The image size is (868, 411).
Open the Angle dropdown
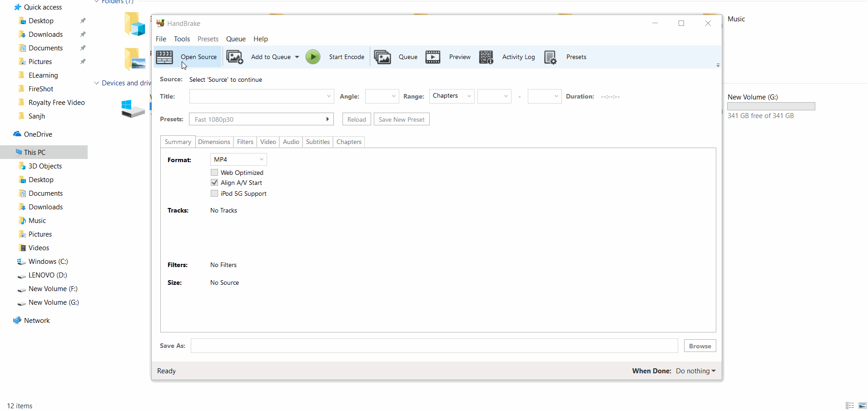pos(382,96)
